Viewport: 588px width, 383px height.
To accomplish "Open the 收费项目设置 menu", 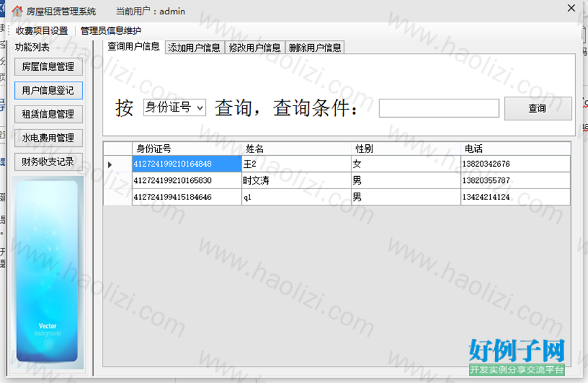I will tap(41, 31).
